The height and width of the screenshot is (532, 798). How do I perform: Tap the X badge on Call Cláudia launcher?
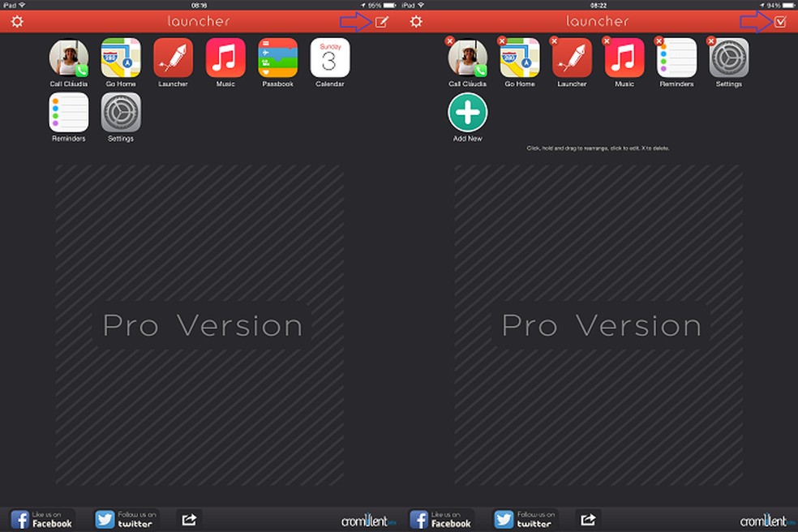pyautogui.click(x=452, y=40)
